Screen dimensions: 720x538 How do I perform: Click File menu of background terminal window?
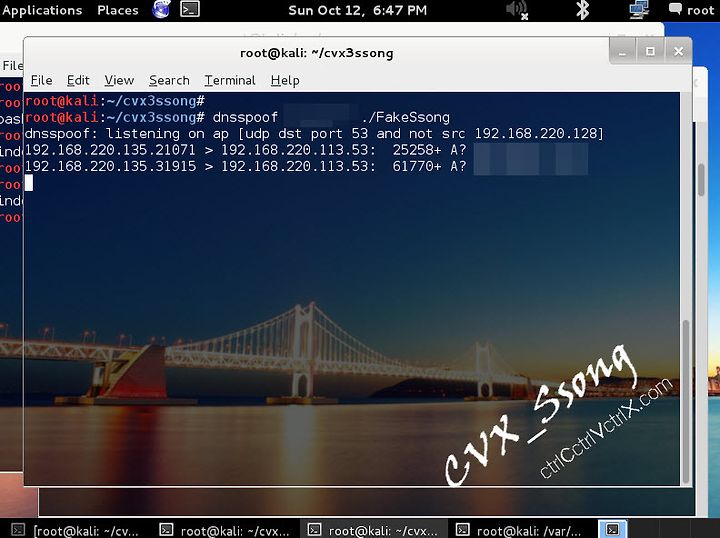point(12,66)
